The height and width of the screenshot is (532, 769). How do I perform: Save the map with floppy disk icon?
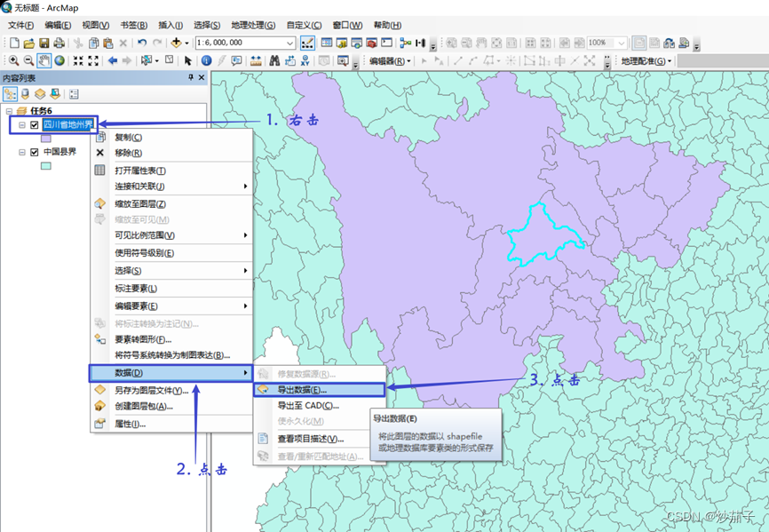44,44
